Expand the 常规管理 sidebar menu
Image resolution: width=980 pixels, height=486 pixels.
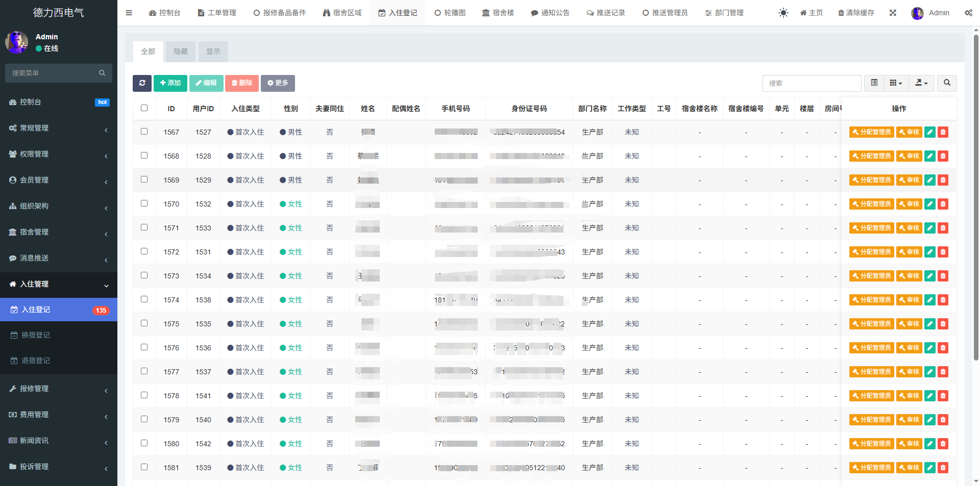tap(59, 128)
